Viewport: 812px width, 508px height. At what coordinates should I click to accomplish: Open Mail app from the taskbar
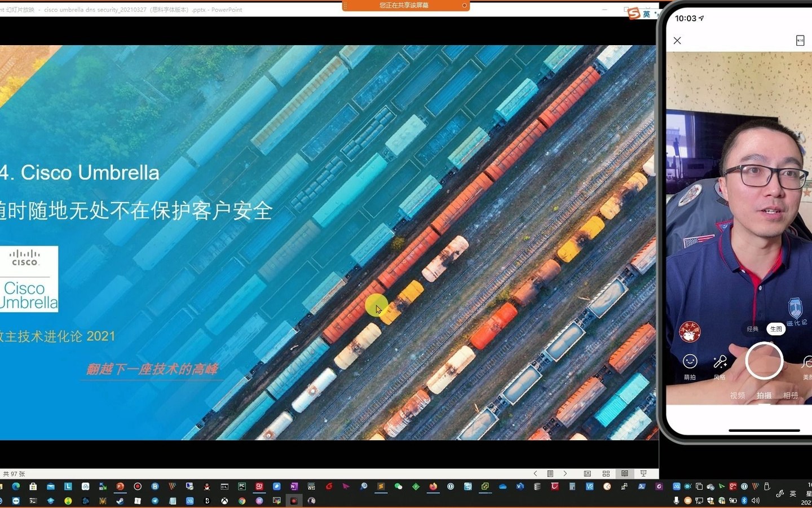(x=51, y=486)
